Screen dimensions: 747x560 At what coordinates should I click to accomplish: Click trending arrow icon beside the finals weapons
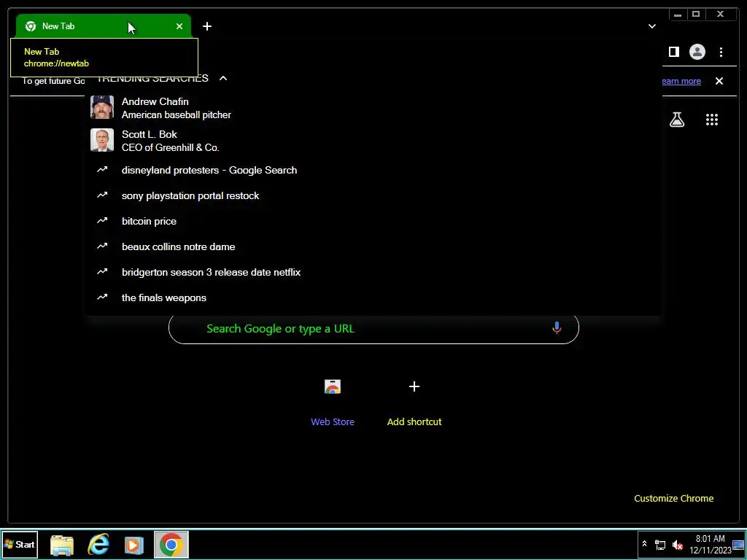(x=102, y=297)
